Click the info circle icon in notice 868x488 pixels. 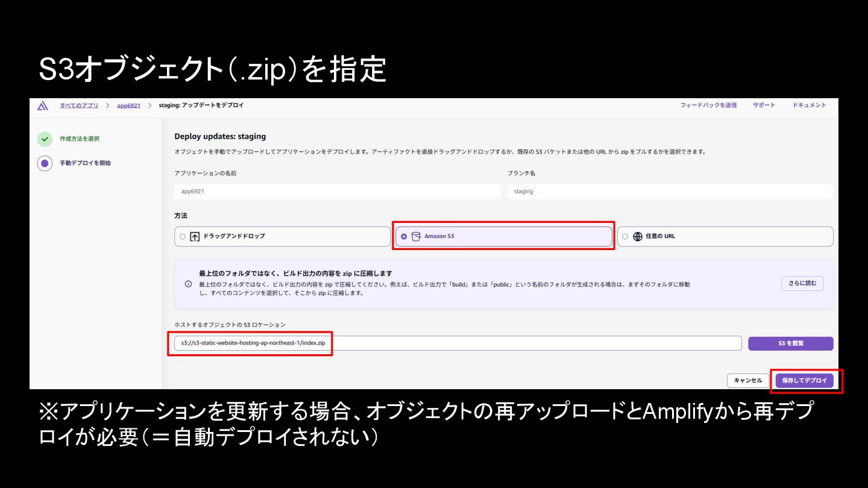188,284
